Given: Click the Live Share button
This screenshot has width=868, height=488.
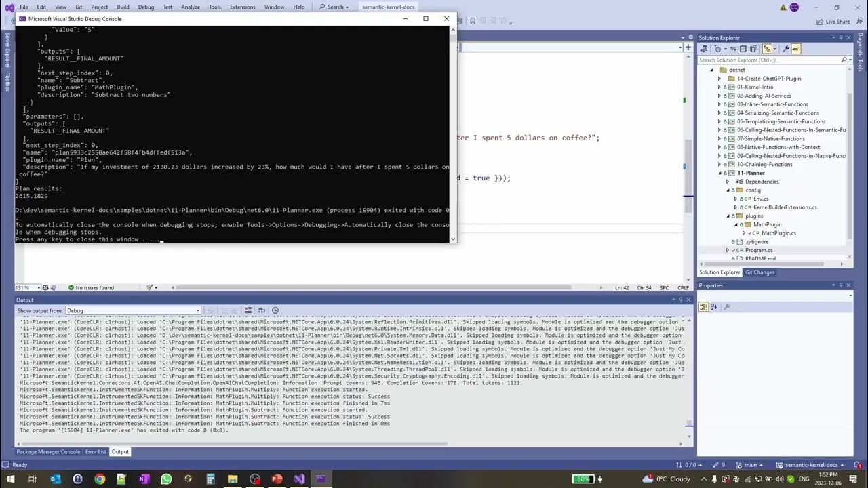Looking at the screenshot, I should (x=833, y=22).
